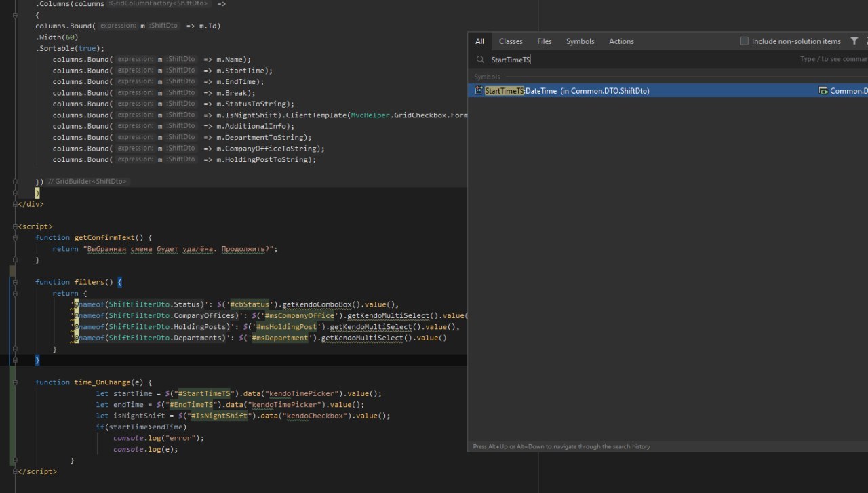Collapse the getConfirmText function fold
Image resolution: width=868 pixels, height=493 pixels.
pos(16,237)
